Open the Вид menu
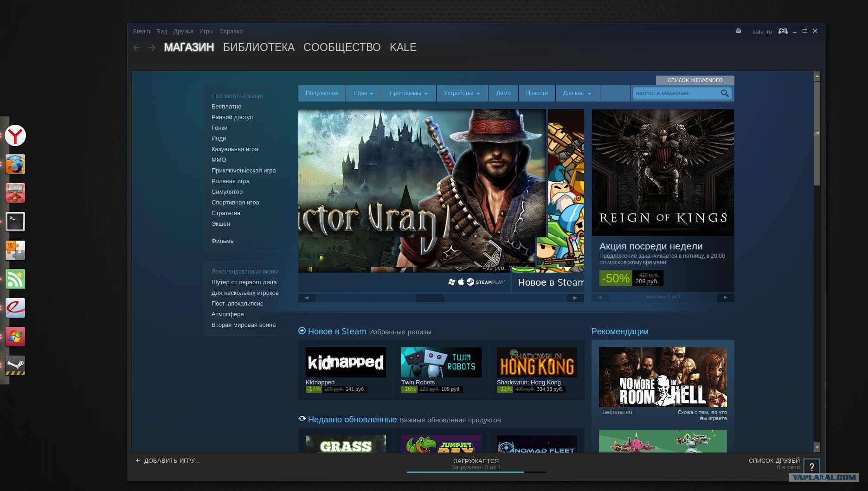The image size is (868, 491). pos(162,31)
